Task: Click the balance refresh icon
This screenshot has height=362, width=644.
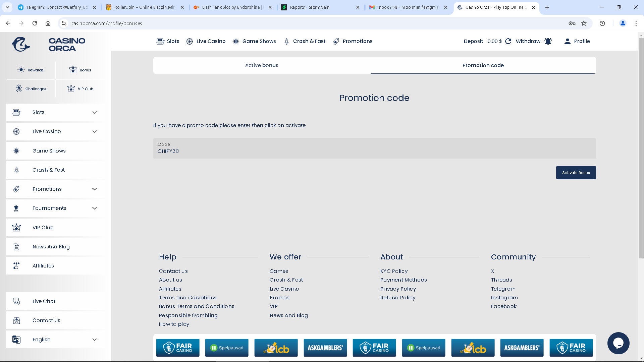Action: [508, 41]
